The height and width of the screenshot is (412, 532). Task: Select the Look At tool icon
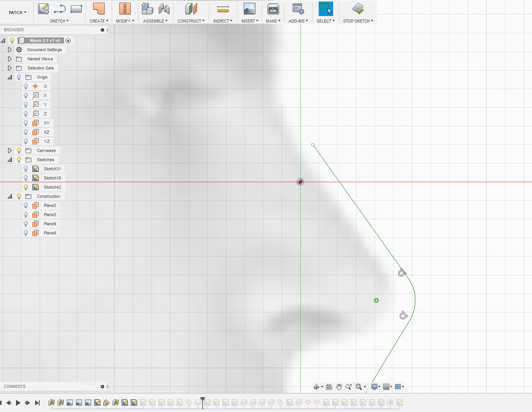[329, 387]
